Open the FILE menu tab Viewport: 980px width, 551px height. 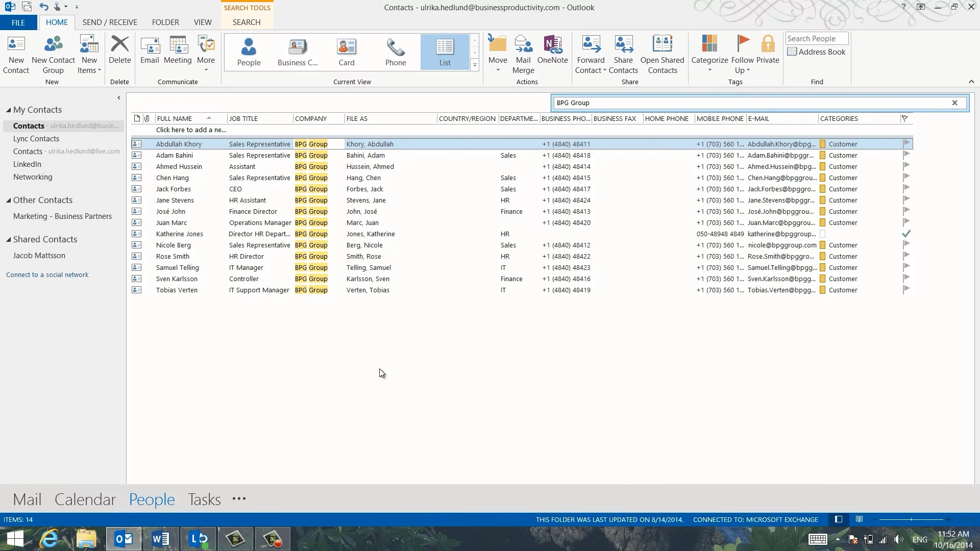click(x=18, y=22)
